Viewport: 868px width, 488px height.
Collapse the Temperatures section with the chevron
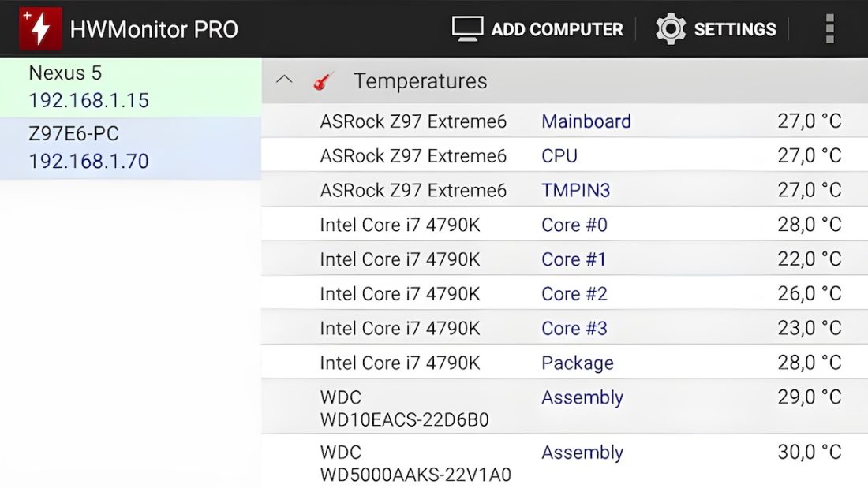(284, 79)
